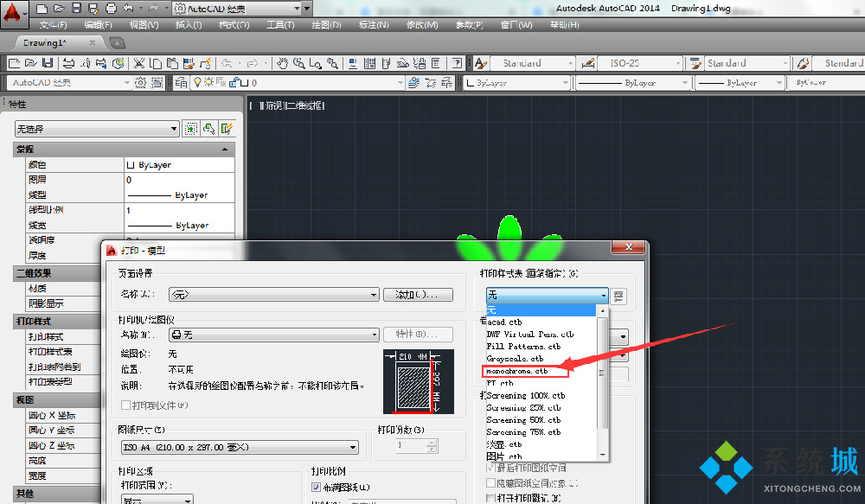Toggle the 布满图纸 fit-to-paper checkbox
The image size is (865, 504).
click(316, 488)
